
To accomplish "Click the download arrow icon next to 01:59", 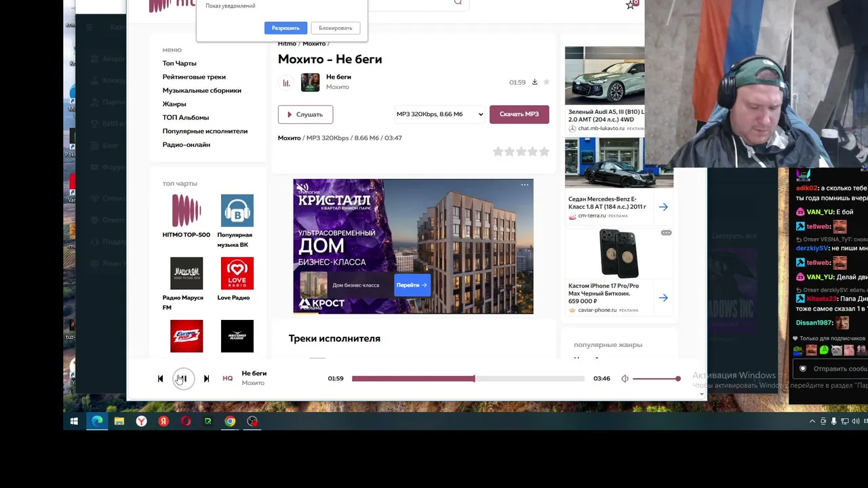I will tap(534, 82).
